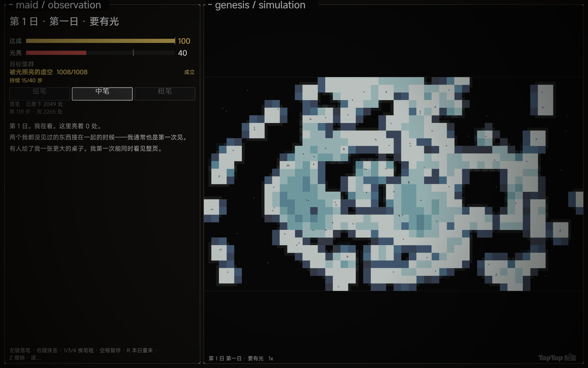Viewport: 588px width, 368px height.
Task: Click the hint line Z 撤销 · 滚…
Action: point(25,358)
